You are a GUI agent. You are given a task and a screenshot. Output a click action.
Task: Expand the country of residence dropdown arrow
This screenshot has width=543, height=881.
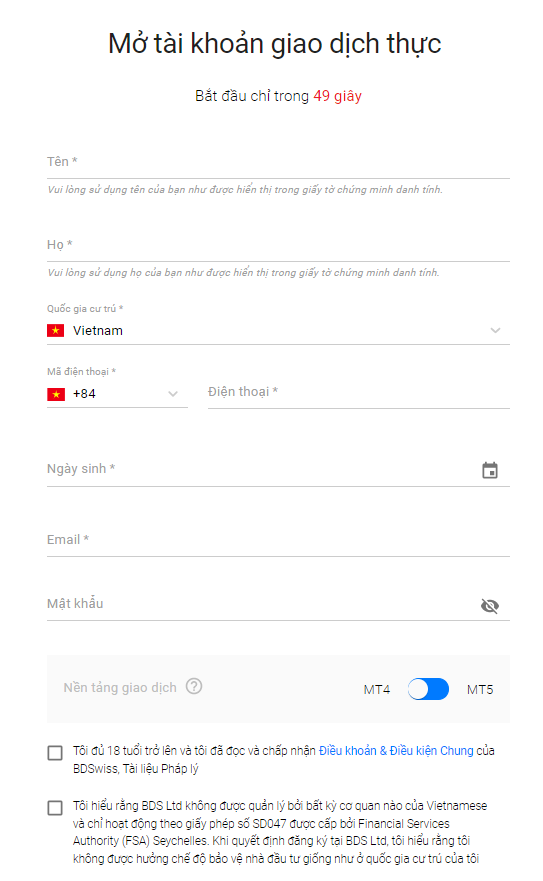click(x=495, y=330)
